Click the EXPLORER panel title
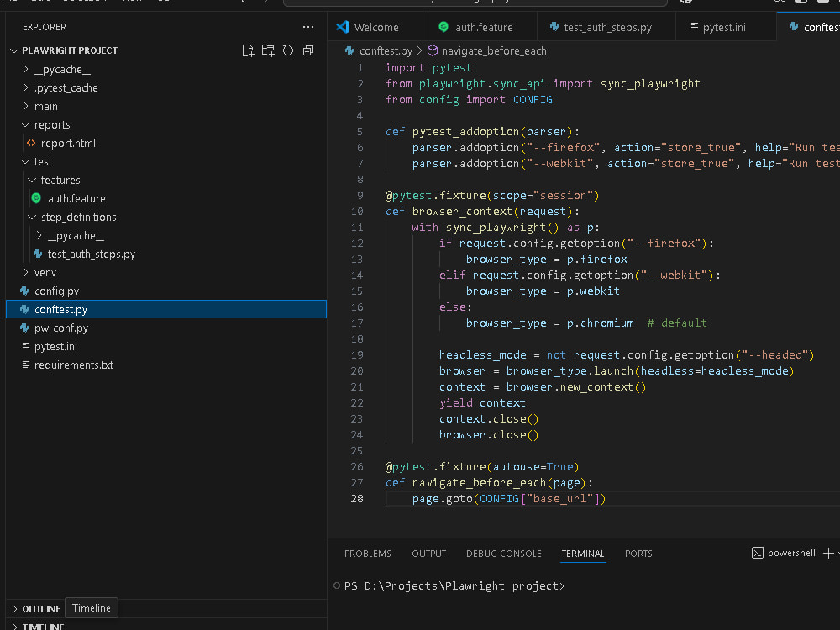 click(45, 27)
